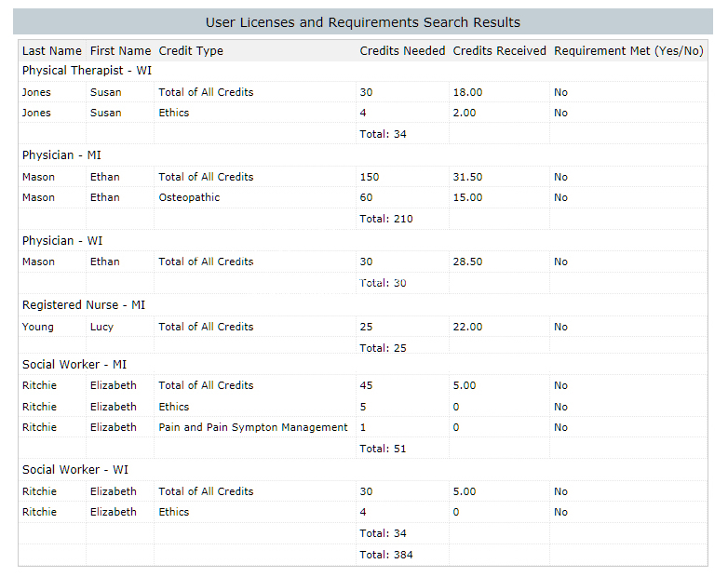Image resolution: width=728 pixels, height=577 pixels.
Task: Click the "31.50" credits received value
Action: click(x=467, y=177)
